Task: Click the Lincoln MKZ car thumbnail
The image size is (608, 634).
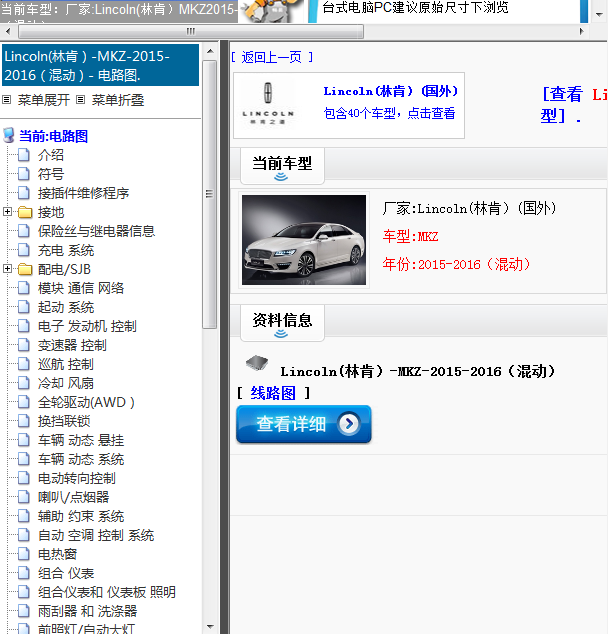Action: (x=304, y=240)
